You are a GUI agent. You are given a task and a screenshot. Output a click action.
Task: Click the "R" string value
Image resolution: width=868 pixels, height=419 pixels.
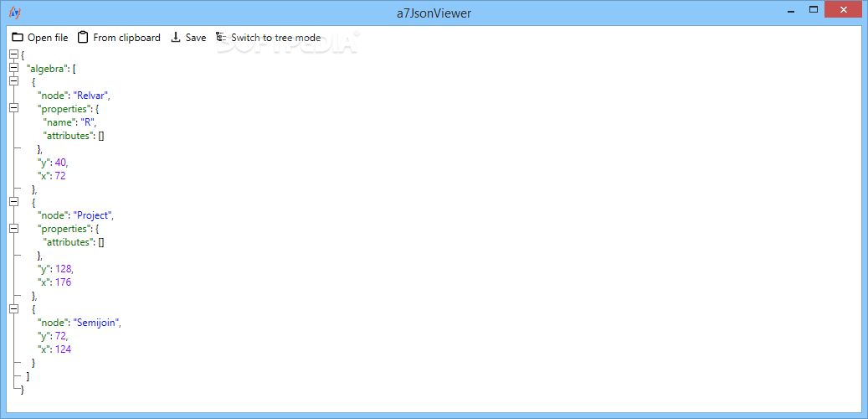pyautogui.click(x=86, y=122)
